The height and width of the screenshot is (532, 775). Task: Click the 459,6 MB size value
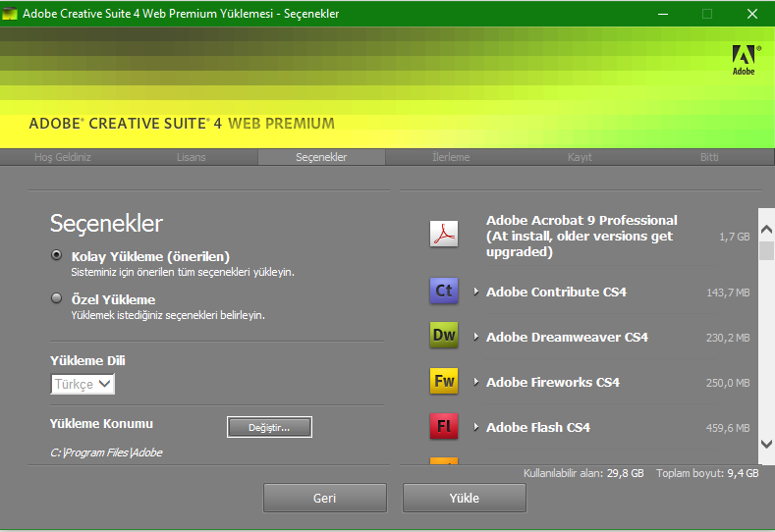[x=728, y=428]
